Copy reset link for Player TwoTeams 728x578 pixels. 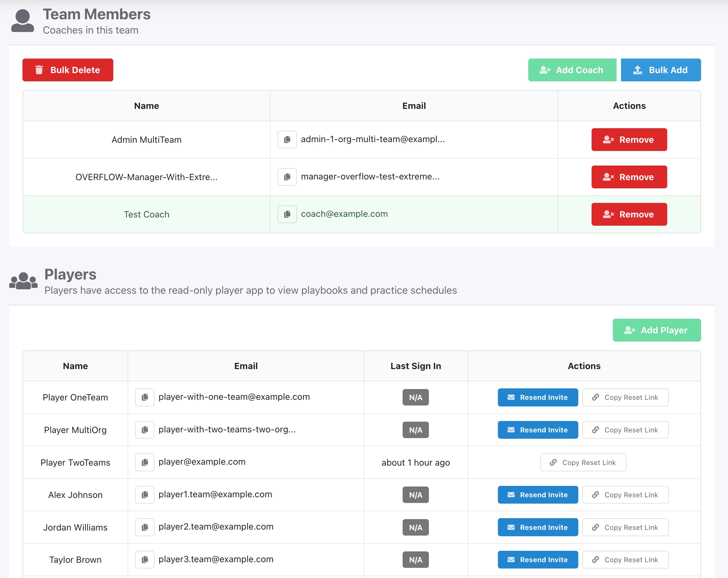[x=583, y=462]
